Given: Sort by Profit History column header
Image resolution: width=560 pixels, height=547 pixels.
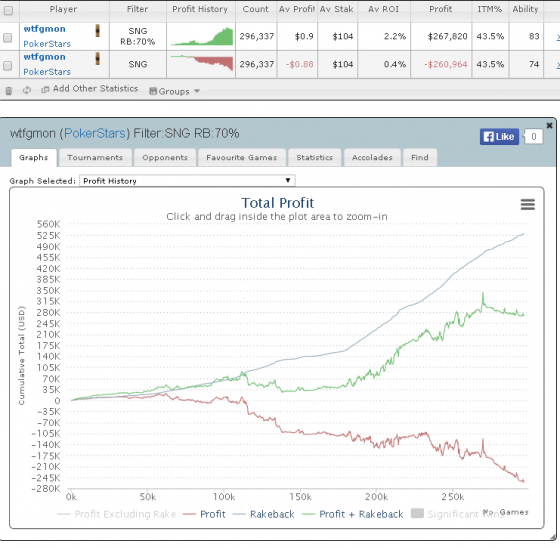Looking at the screenshot, I should pyautogui.click(x=200, y=9).
